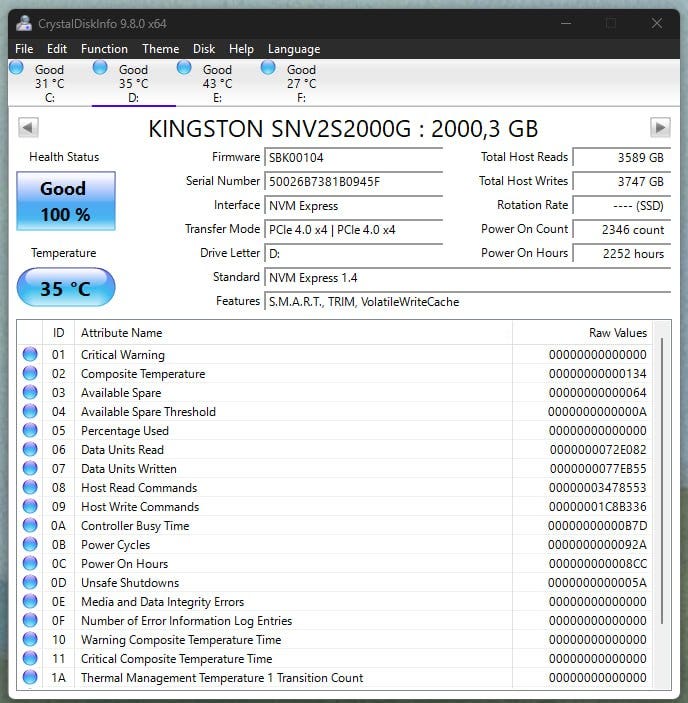Go to next disk with right arrow
Viewport: 688px width, 703px height.
tap(660, 128)
